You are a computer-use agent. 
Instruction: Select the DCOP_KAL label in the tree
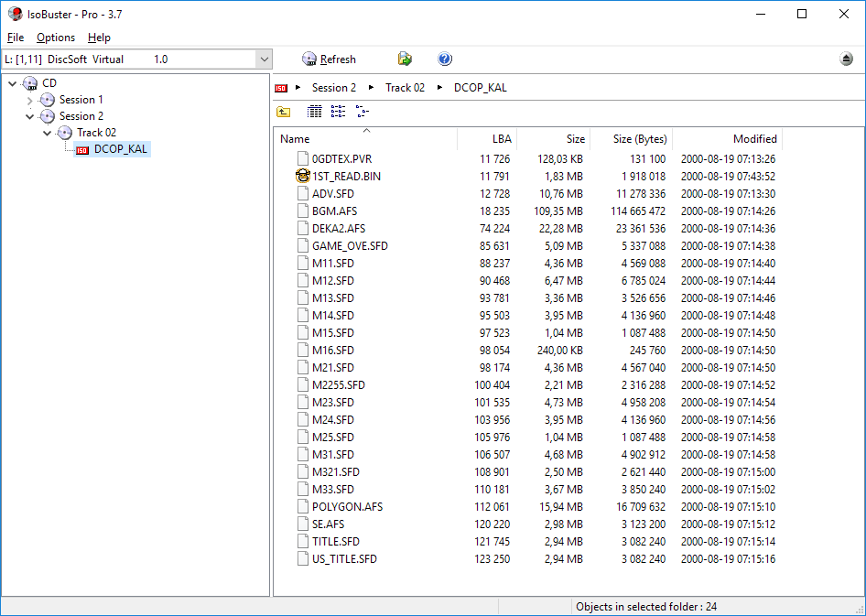(x=121, y=149)
